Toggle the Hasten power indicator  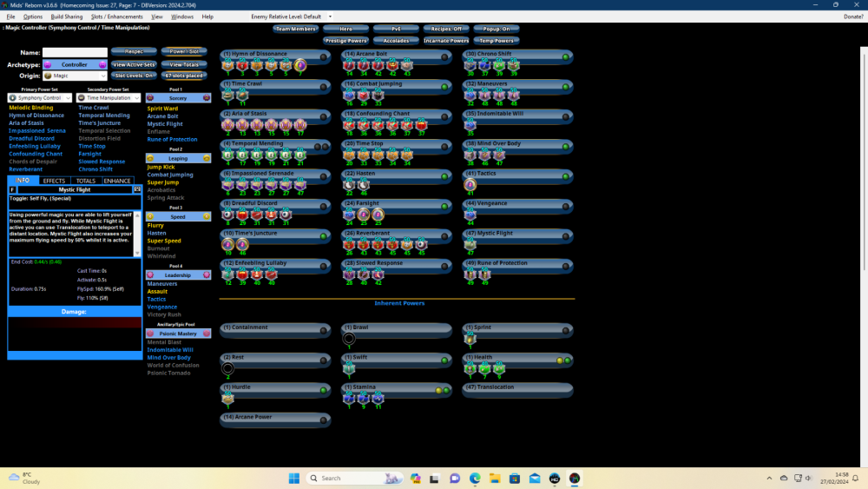click(444, 176)
